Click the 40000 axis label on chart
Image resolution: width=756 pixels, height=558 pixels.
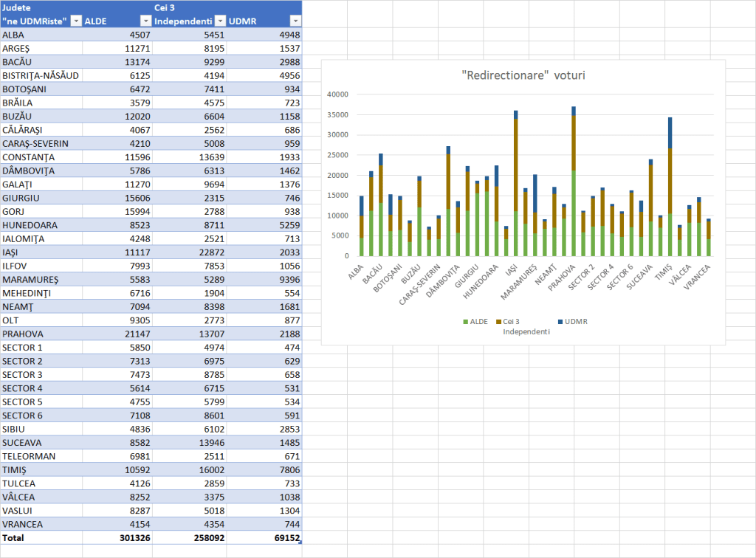tap(337, 94)
